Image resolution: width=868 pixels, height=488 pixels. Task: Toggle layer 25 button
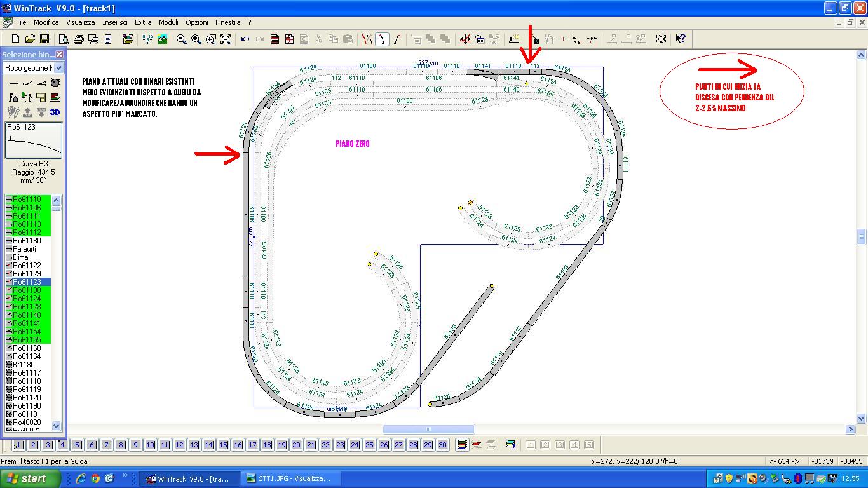[x=369, y=445]
